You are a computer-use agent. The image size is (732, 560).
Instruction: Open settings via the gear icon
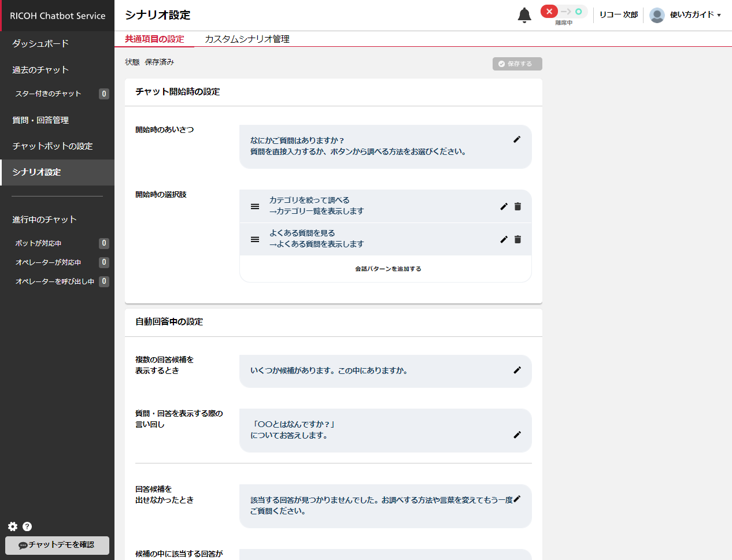coord(13,526)
